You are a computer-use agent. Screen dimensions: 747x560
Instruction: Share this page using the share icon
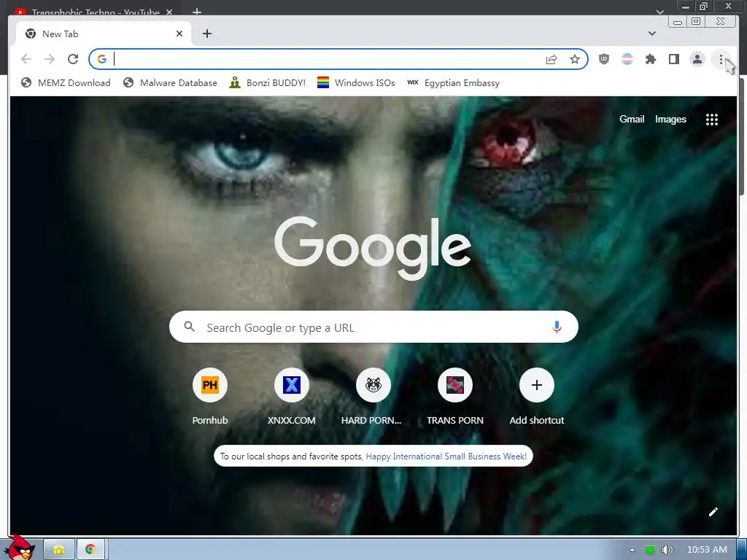pyautogui.click(x=551, y=59)
